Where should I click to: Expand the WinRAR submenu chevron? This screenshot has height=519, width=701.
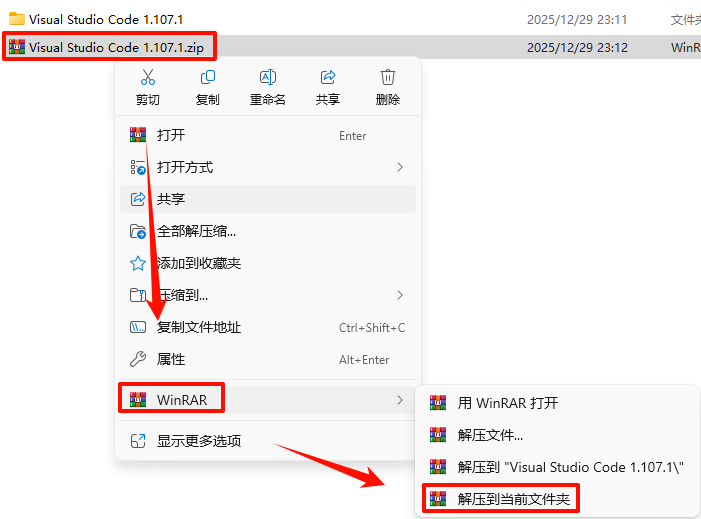tap(400, 400)
